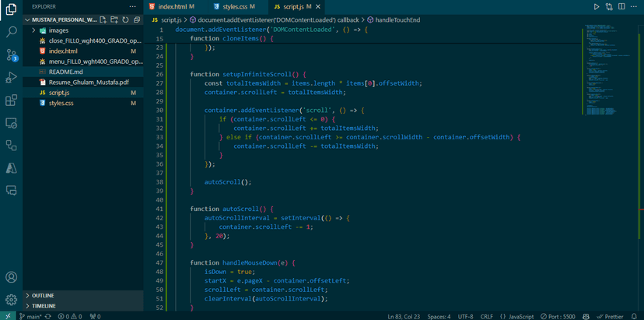Toggle Prettier formatter in status bar
The height and width of the screenshot is (320, 644).
pos(610,317)
